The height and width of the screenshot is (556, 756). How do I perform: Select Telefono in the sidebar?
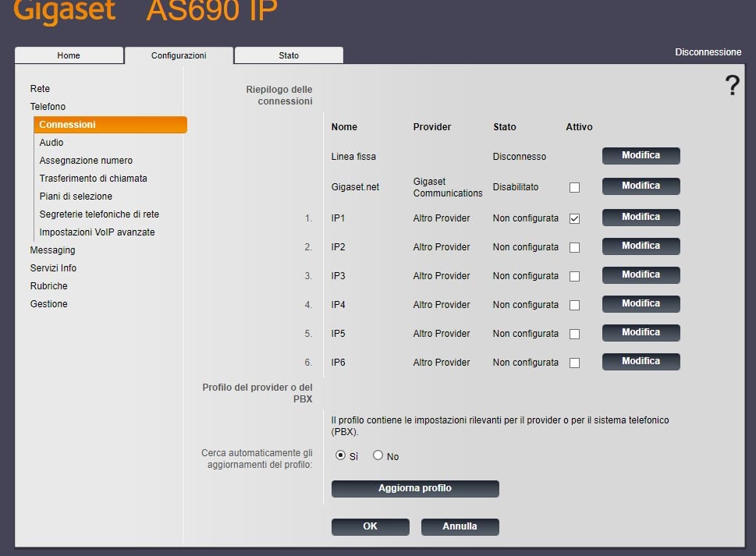click(48, 107)
